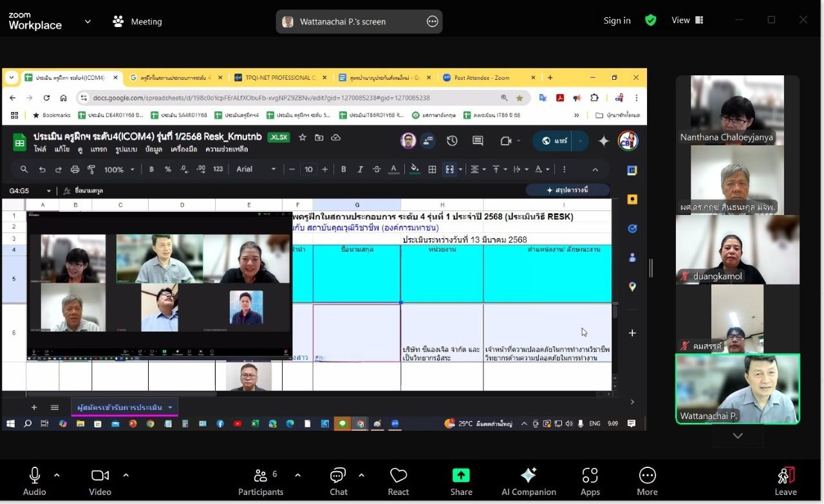Open screen share more options ellipsis
The height and width of the screenshot is (504, 824).
[433, 21]
